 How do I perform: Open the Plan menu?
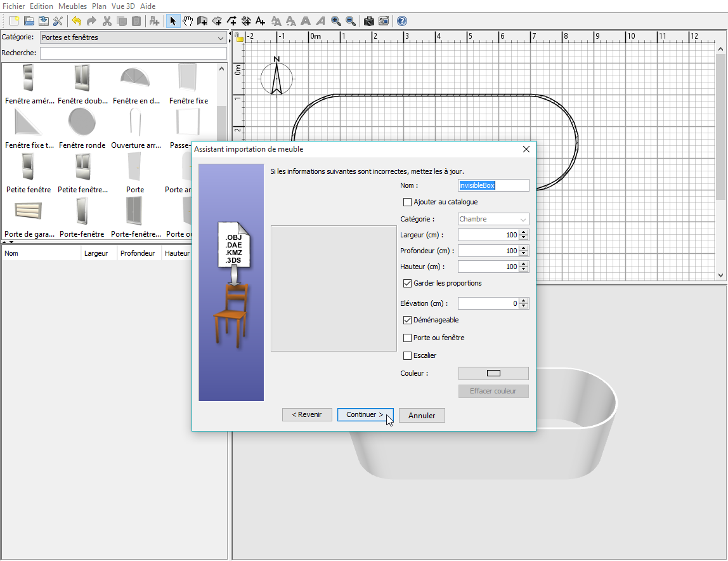[99, 6]
